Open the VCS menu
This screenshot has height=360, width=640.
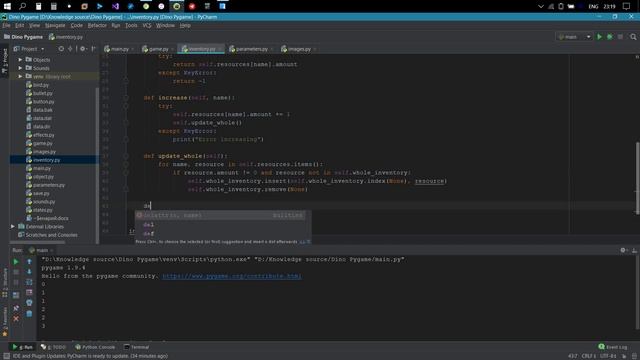[x=147, y=25]
